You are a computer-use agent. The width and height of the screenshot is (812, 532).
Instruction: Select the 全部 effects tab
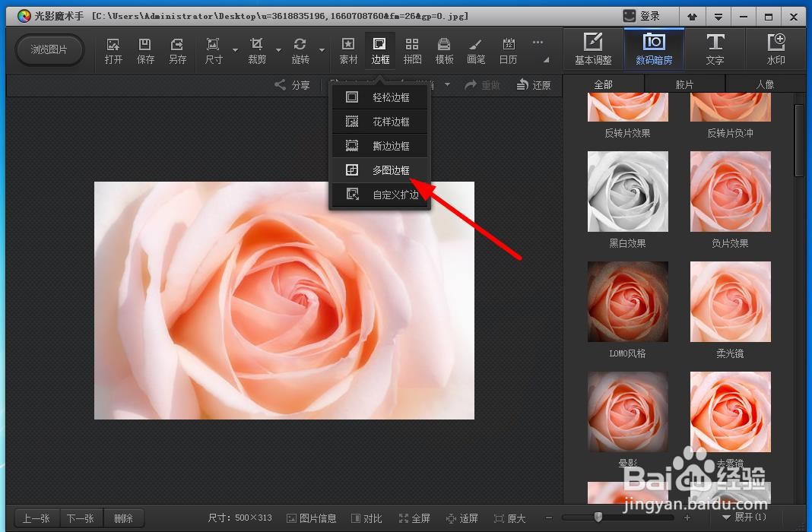coord(604,84)
